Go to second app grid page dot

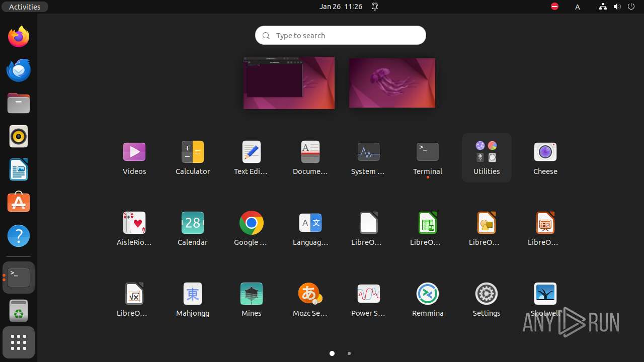(x=349, y=353)
